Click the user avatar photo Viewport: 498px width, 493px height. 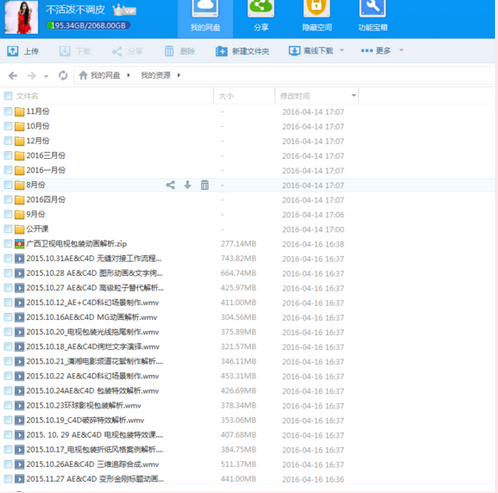click(x=21, y=17)
